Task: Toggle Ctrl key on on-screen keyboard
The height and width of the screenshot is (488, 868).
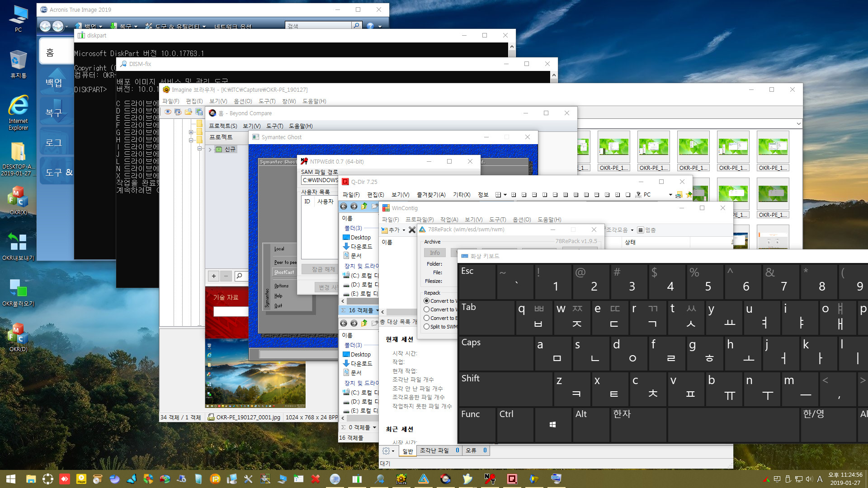Action: (514, 425)
